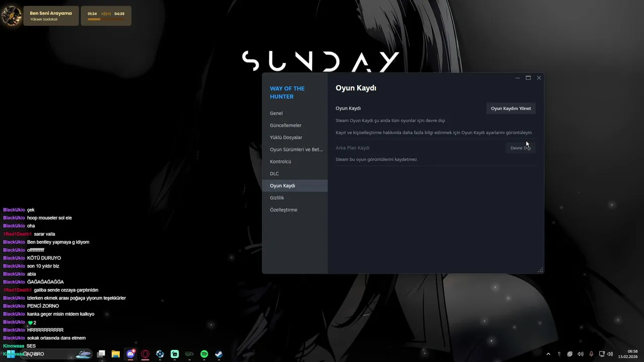Maximize the Steam properties window
Screen dimensions: 644x362
click(528, 78)
